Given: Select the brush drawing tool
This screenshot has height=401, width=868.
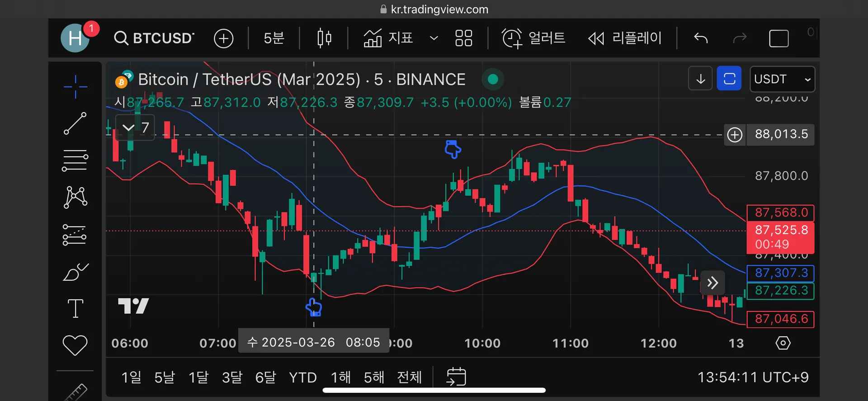Looking at the screenshot, I should point(75,272).
